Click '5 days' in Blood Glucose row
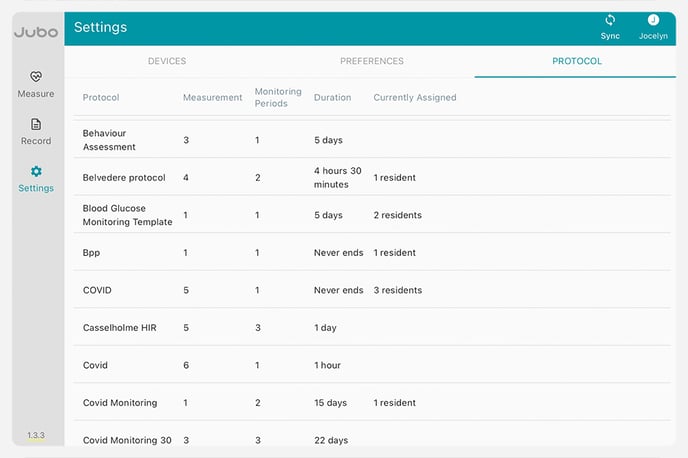 [328, 215]
